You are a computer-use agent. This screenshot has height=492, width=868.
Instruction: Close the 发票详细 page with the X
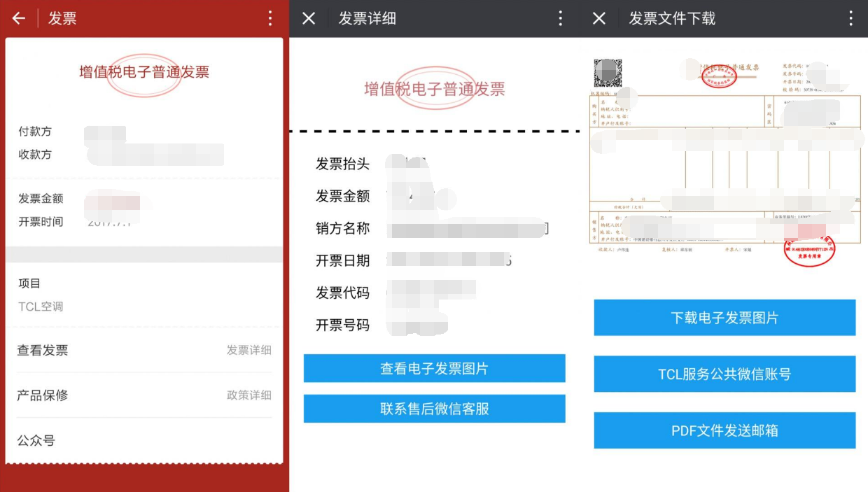[x=308, y=18]
